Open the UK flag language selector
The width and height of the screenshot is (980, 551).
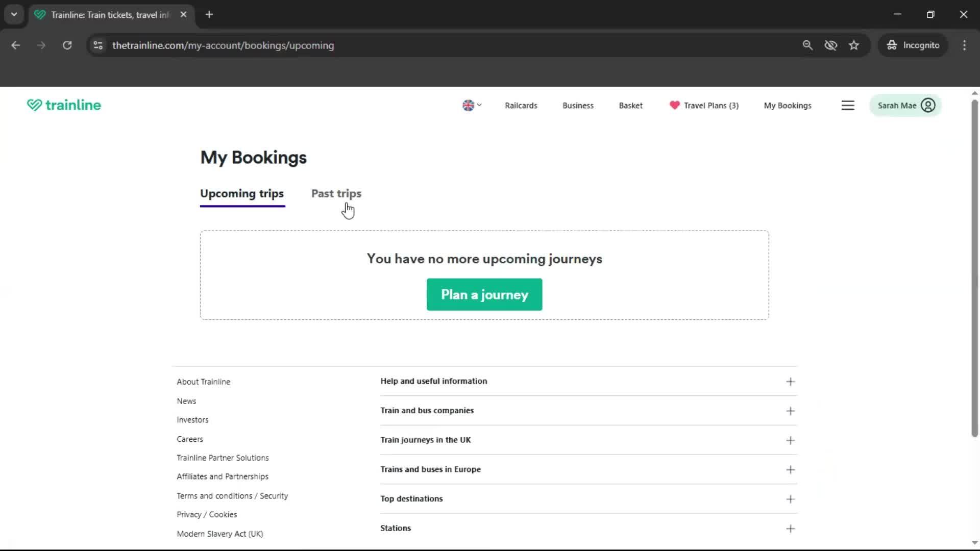point(471,105)
